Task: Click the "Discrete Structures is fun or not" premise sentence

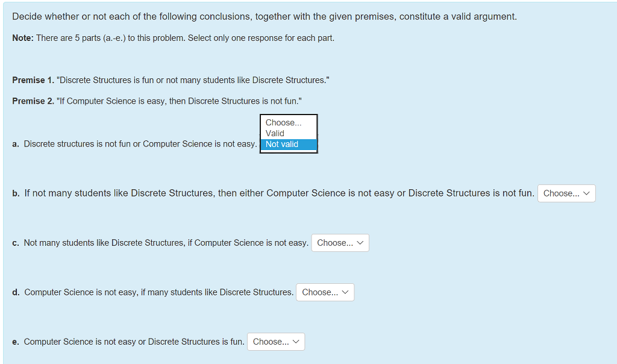Action: (x=193, y=80)
